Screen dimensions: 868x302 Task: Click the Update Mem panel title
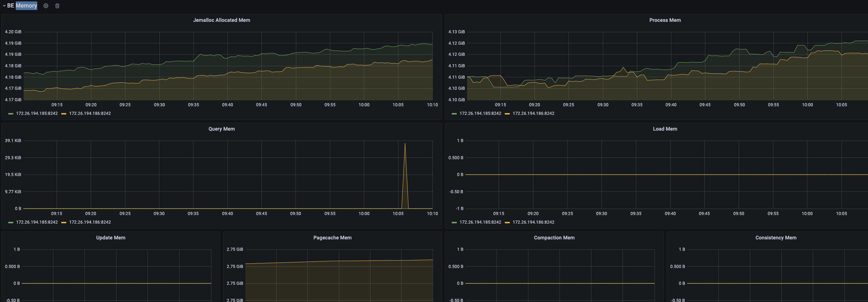pyautogui.click(x=111, y=238)
